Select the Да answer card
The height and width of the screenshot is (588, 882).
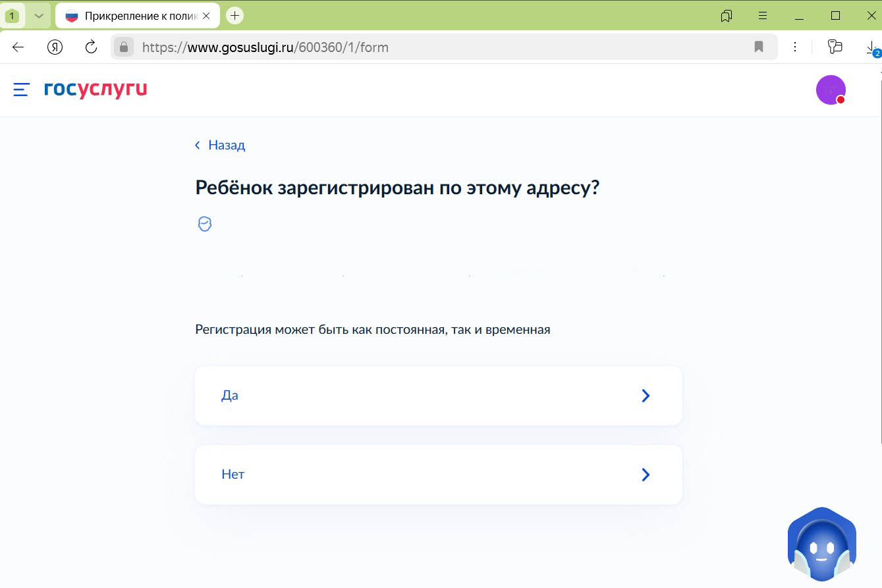(x=438, y=395)
